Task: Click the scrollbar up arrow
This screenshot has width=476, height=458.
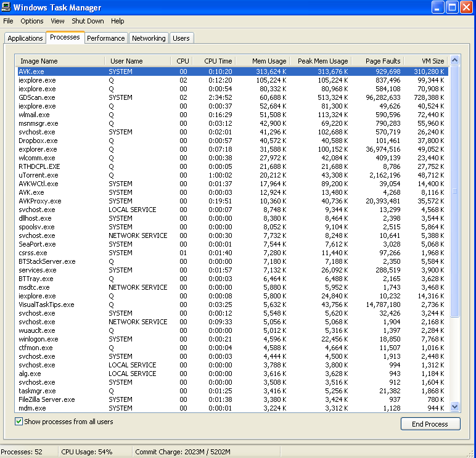Action: (x=455, y=60)
